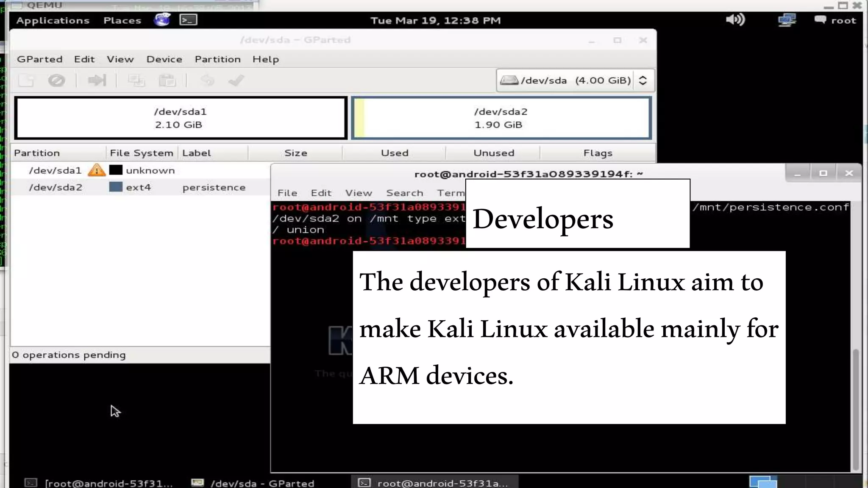This screenshot has height=488, width=868.
Task: Open the Applications menu in top panel
Action: point(53,20)
